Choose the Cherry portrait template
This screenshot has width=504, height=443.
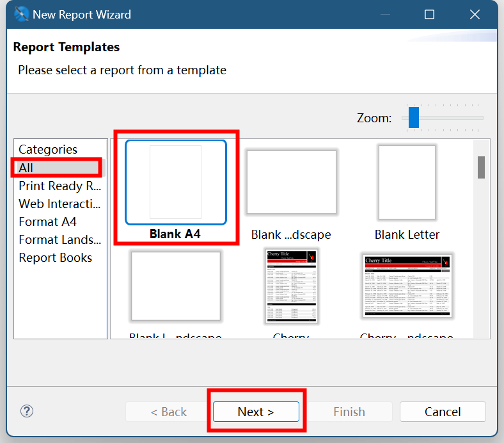(291, 286)
